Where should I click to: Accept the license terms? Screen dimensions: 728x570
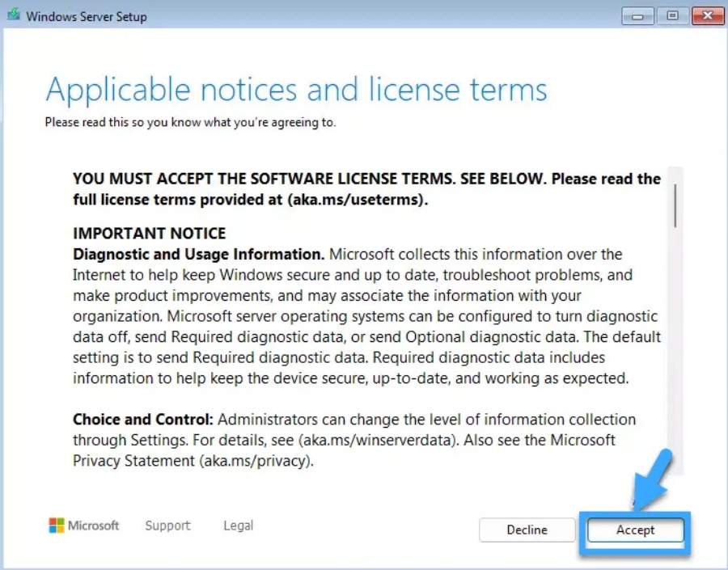click(x=635, y=530)
